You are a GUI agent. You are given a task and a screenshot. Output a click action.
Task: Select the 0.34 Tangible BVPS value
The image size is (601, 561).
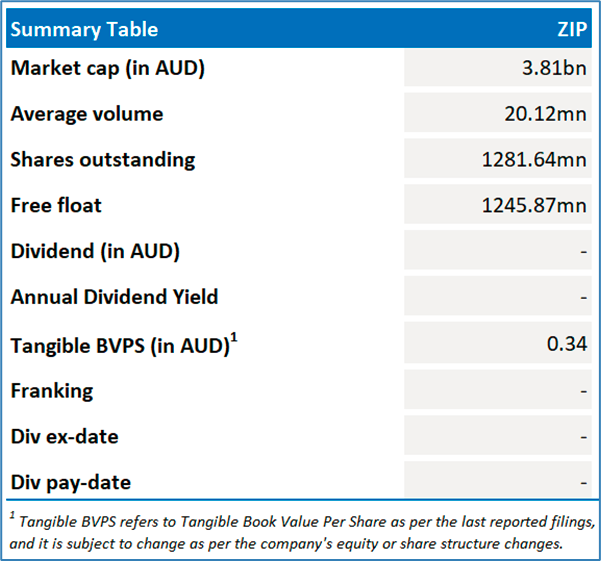567,345
